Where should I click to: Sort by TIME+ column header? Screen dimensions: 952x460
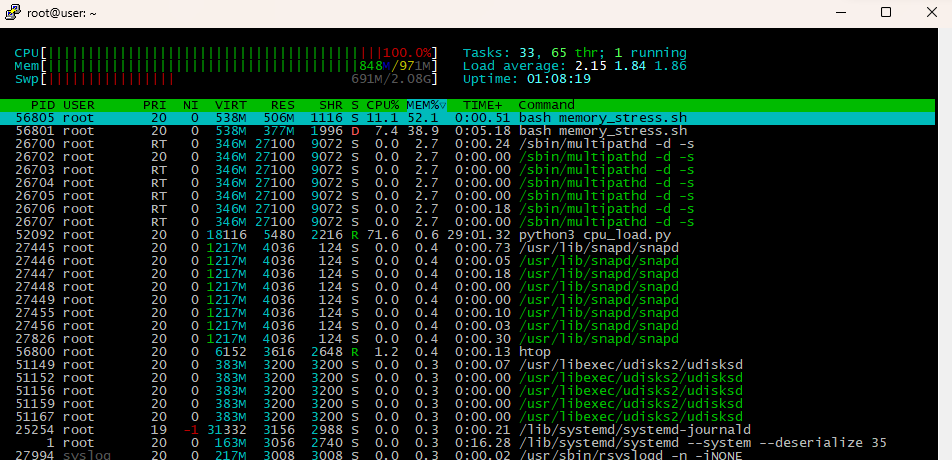[x=483, y=105]
